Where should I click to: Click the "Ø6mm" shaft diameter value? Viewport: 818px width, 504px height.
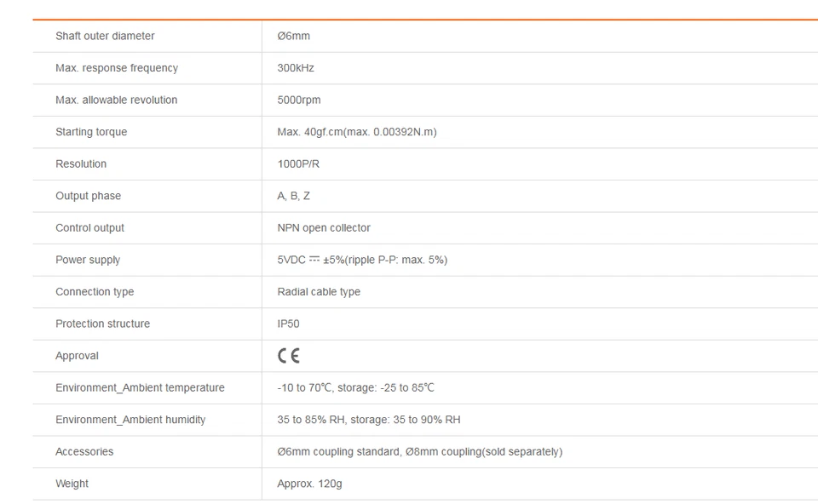[293, 36]
